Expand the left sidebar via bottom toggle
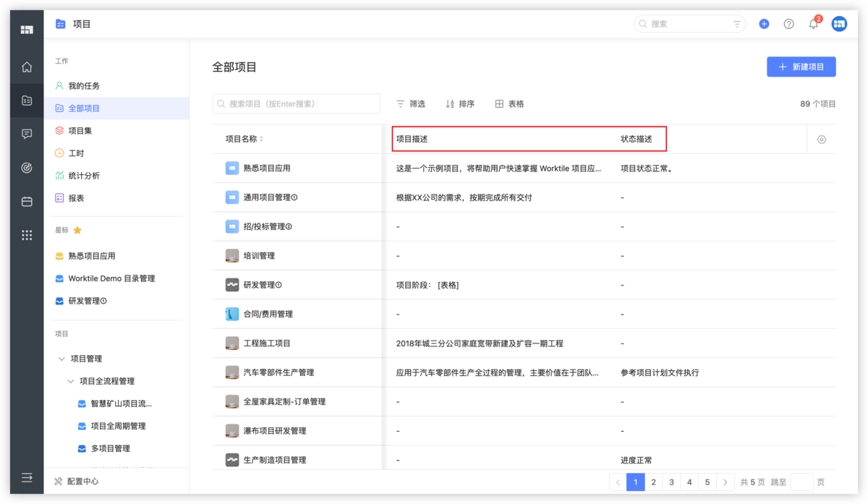This screenshot has height=504, width=868. click(27, 478)
